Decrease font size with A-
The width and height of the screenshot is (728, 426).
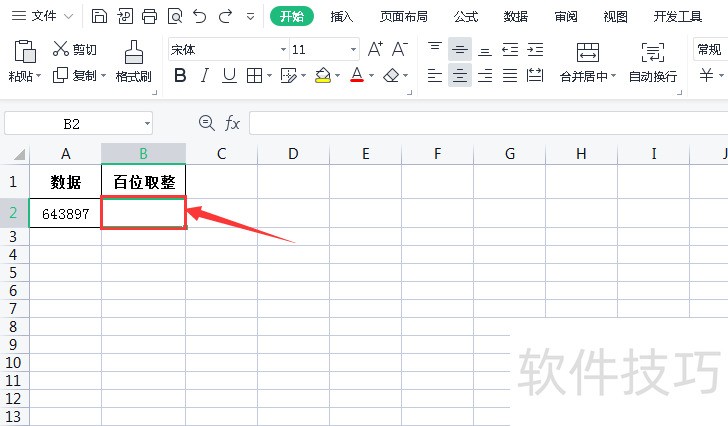pyautogui.click(x=400, y=49)
